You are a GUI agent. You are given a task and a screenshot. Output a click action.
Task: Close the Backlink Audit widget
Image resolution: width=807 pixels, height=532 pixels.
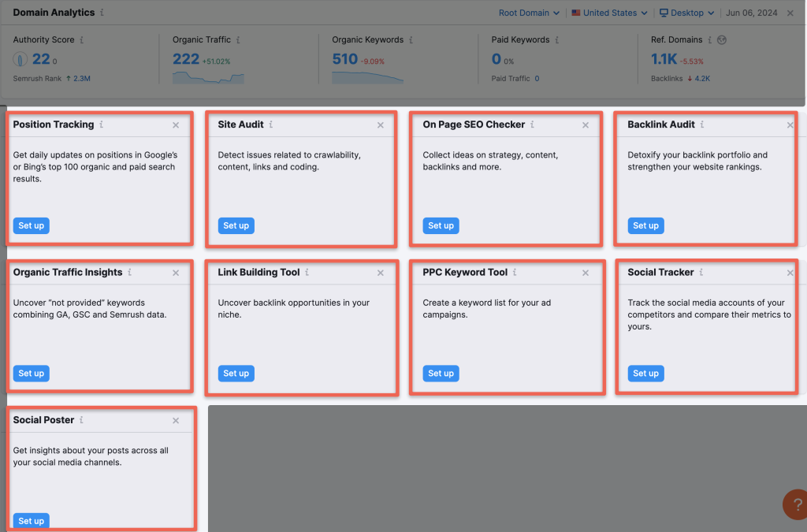[x=790, y=124]
